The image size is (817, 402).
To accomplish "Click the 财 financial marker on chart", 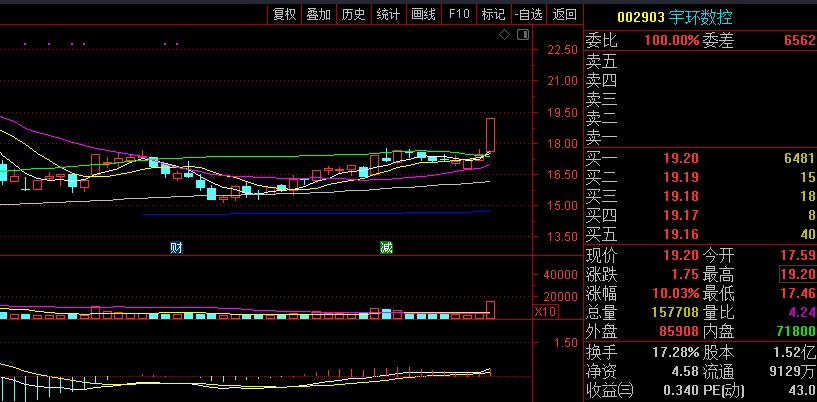I will (177, 247).
